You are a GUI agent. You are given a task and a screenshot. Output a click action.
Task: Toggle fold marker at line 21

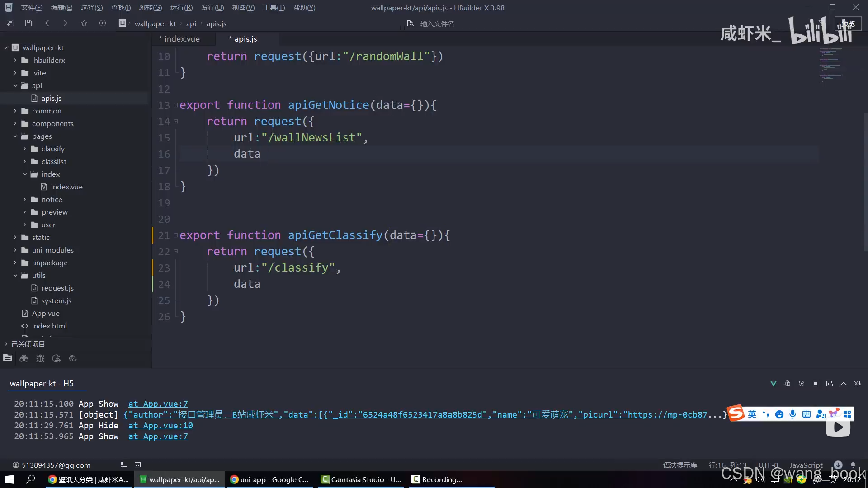tap(175, 235)
